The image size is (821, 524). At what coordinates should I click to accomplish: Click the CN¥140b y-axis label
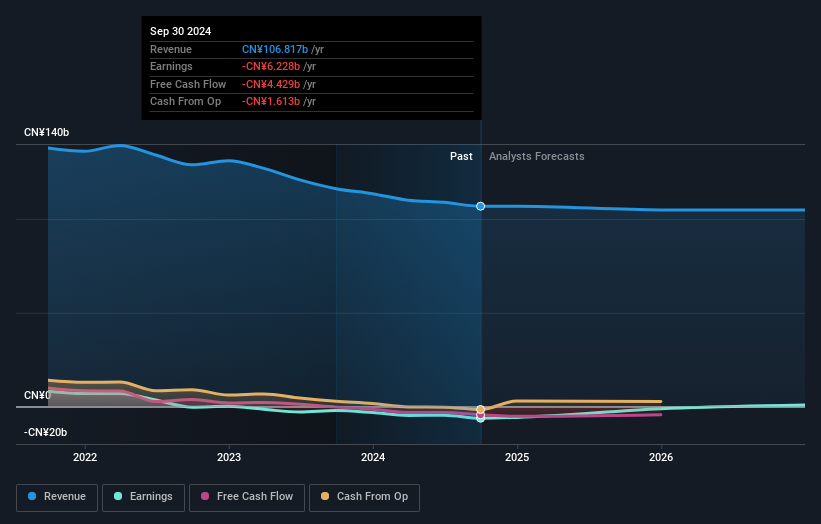tap(47, 132)
